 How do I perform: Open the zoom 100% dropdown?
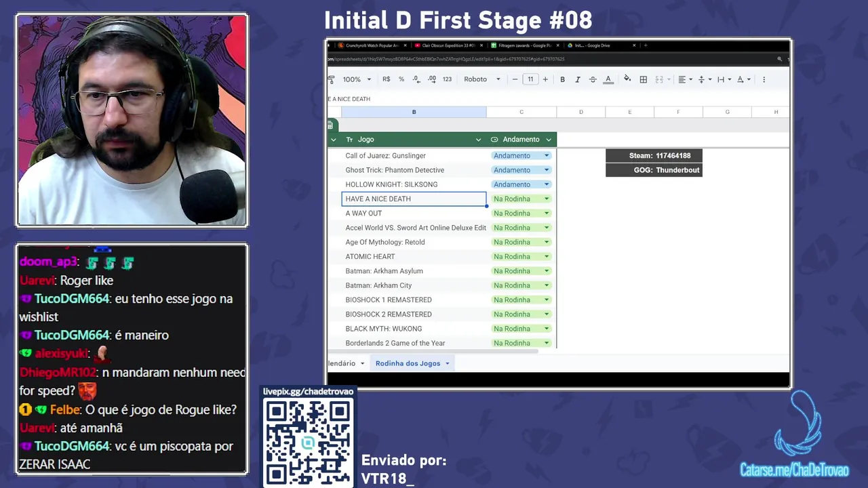[357, 79]
